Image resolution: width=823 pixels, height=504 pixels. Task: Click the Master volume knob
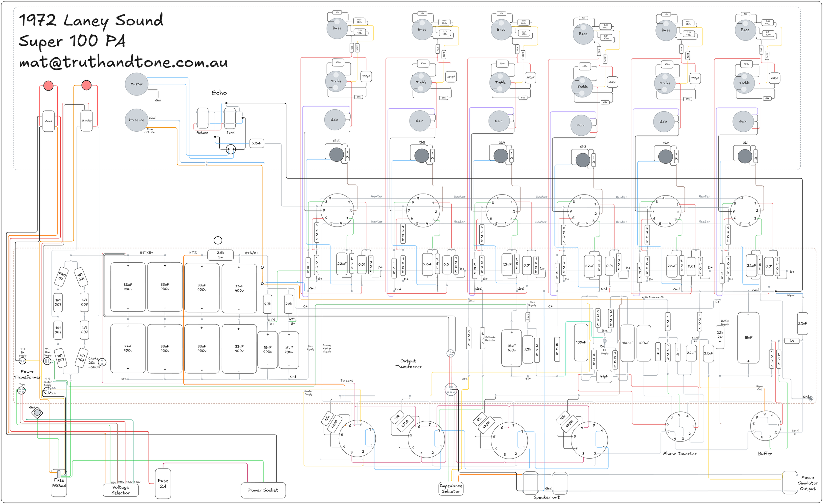click(137, 84)
